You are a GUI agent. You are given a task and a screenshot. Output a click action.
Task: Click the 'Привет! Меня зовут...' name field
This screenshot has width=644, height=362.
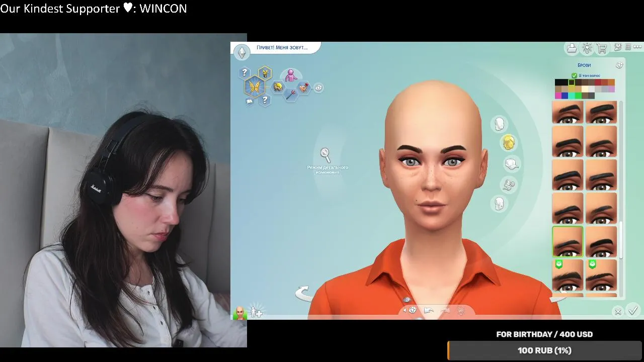pos(282,48)
